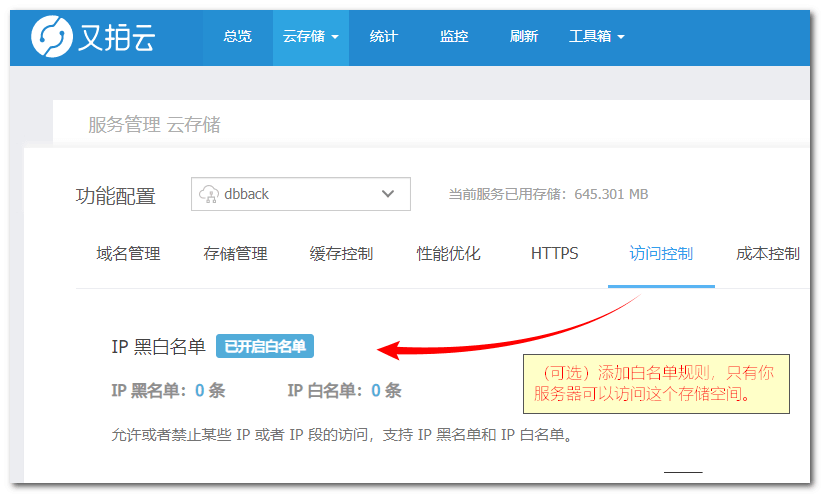This screenshot has height=494, width=821.
Task: Go to the 监控 nav item
Action: click(454, 36)
